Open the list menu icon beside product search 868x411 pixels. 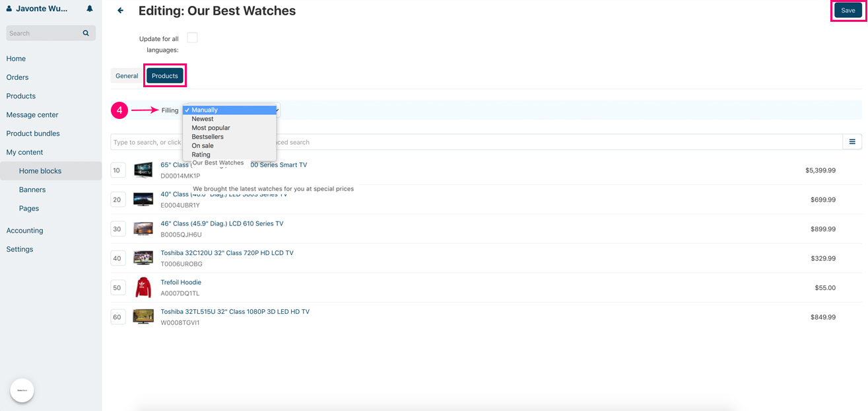852,142
